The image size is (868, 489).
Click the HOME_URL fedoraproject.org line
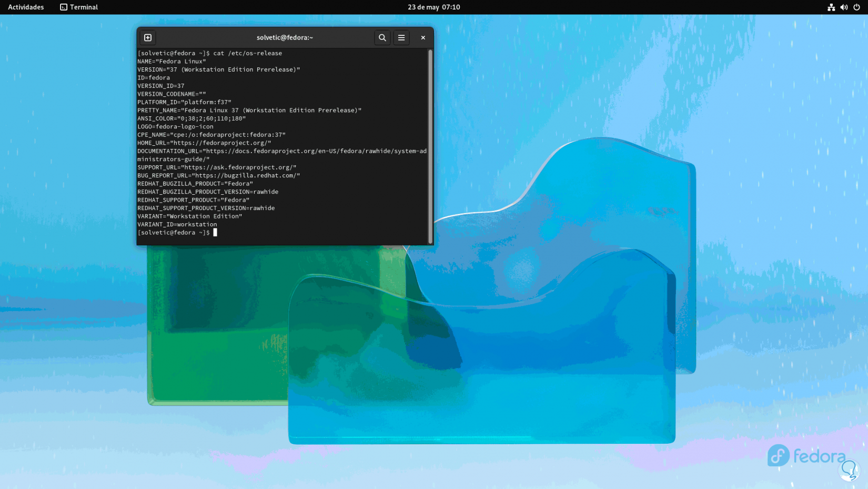point(204,143)
